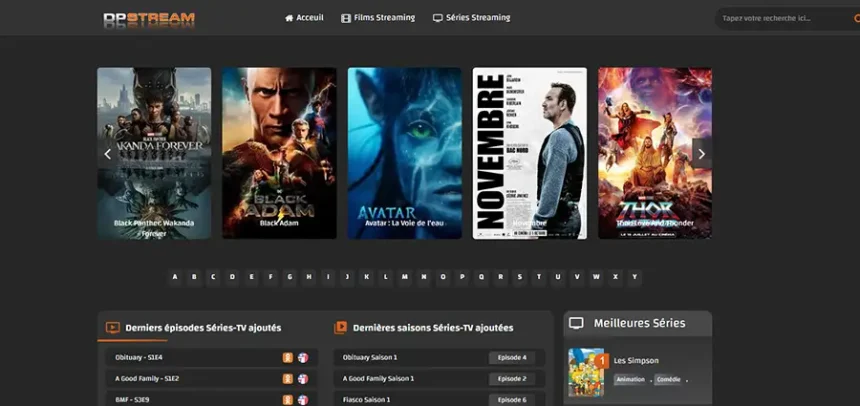Filter titles by letter T

[539, 277]
